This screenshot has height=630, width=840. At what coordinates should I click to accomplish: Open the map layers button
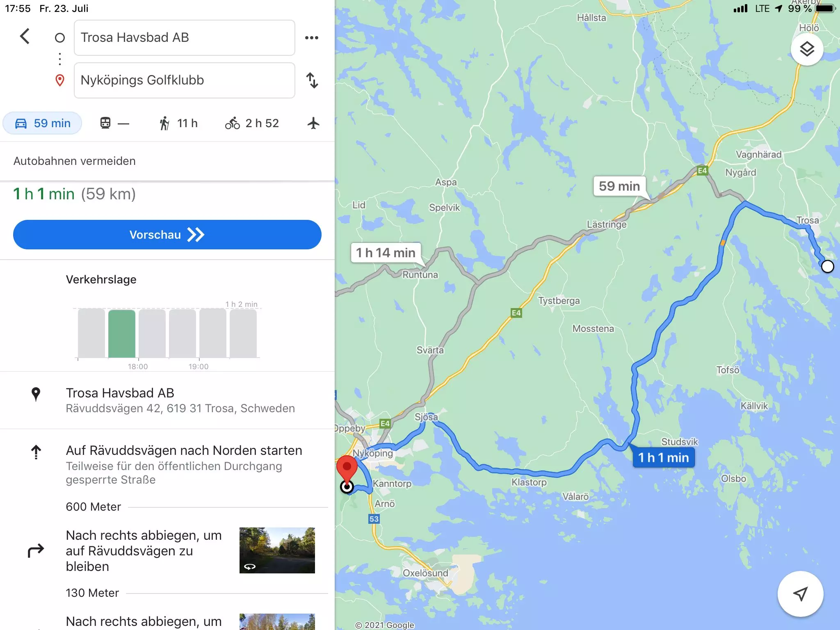coord(807,49)
